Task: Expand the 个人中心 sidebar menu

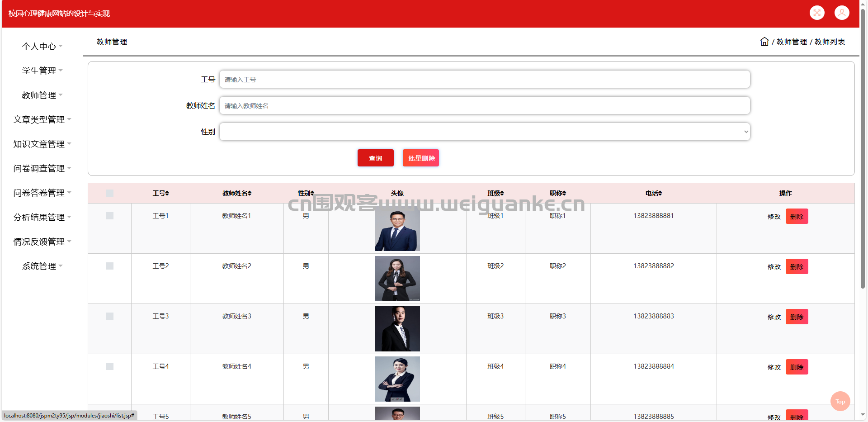Action: tap(42, 46)
